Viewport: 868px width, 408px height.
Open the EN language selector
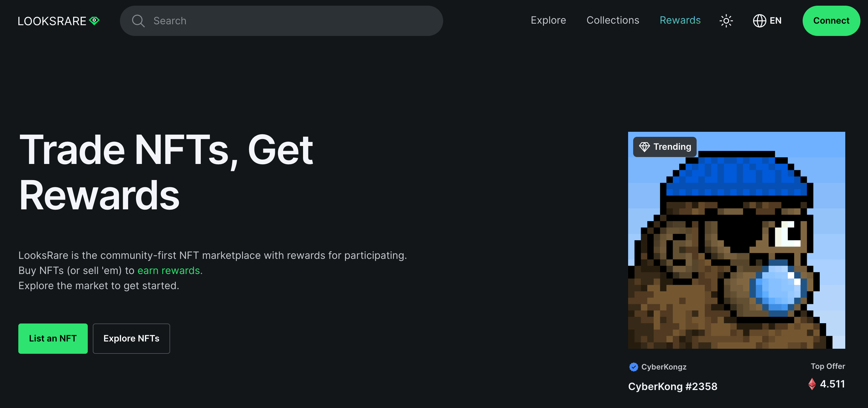click(767, 21)
